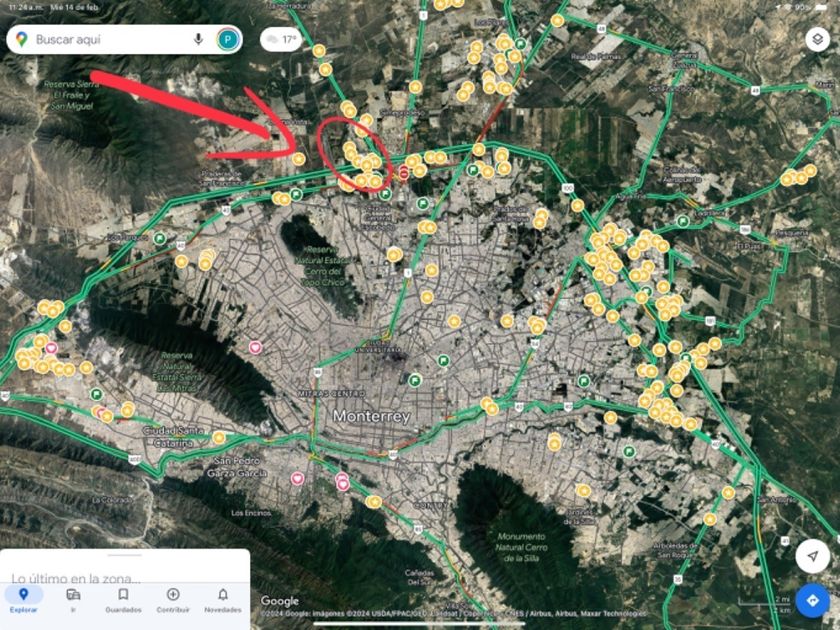Screen dimensions: 840x630
Task: Tap the 17° weather chip
Action: [x=281, y=40]
